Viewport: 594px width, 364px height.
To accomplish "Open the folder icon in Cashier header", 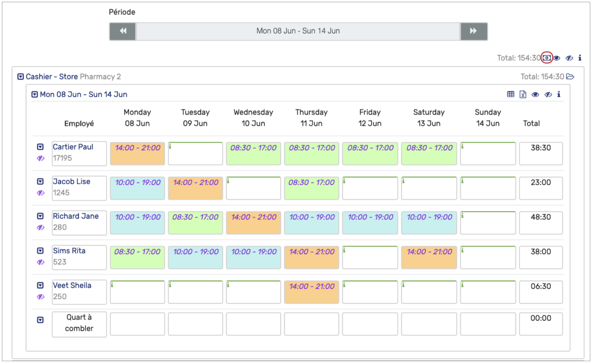I will [570, 77].
